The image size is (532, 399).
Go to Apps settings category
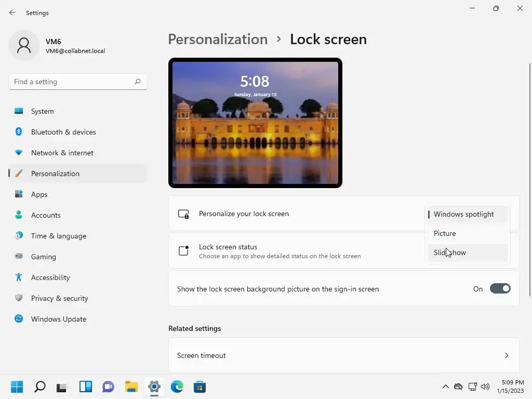coord(78,194)
